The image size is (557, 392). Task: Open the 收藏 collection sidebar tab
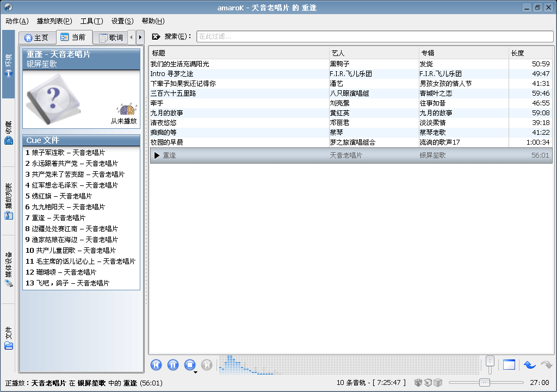coord(9,133)
